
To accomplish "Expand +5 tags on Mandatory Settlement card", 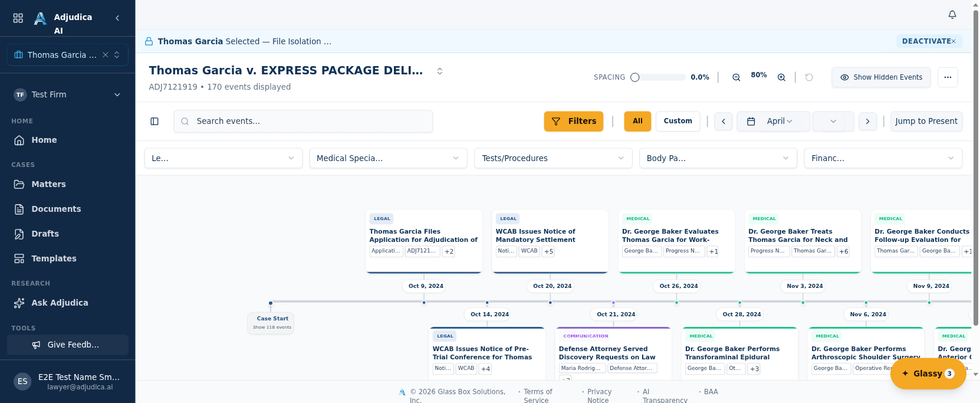I will coord(549,251).
